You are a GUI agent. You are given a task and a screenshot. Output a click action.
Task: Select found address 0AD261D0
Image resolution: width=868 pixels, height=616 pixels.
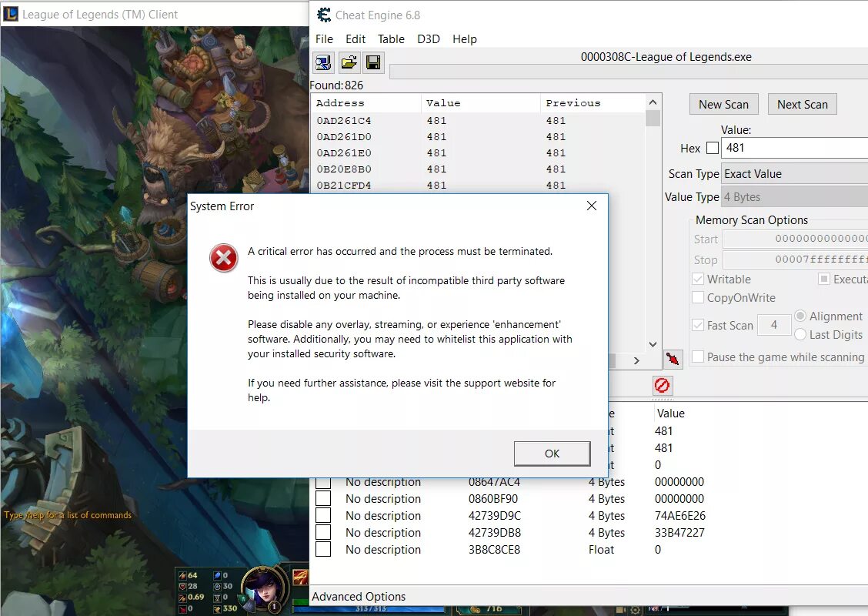click(x=479, y=136)
